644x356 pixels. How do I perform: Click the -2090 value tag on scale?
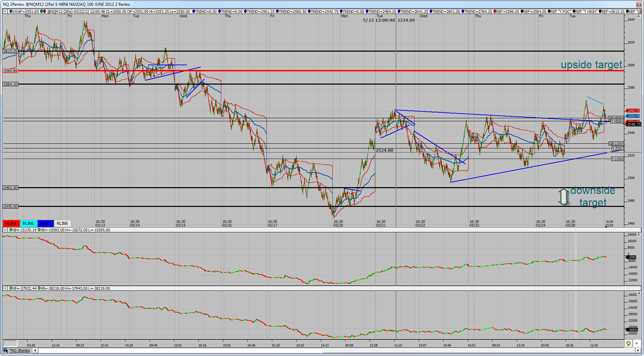point(631,257)
